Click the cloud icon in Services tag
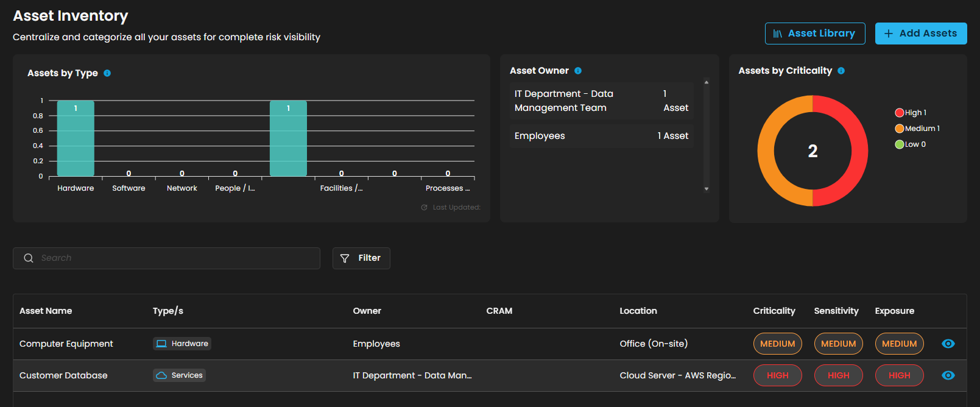Image resolution: width=980 pixels, height=407 pixels. [161, 375]
